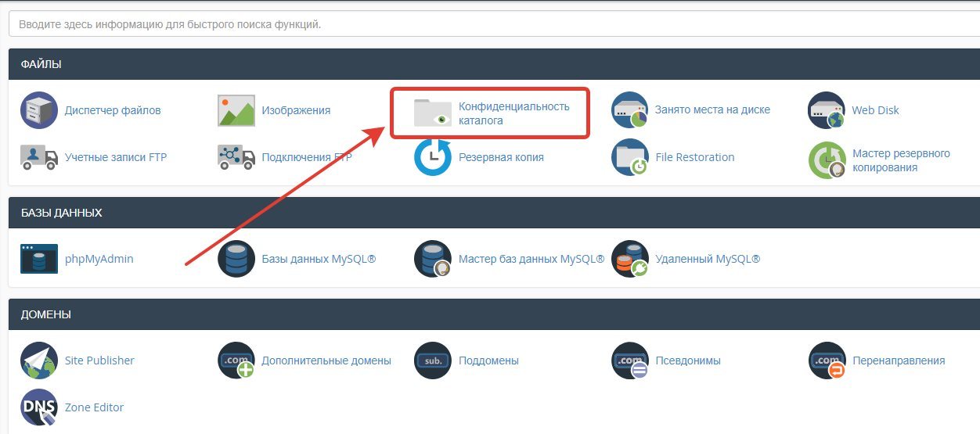Open the File Restoration link

coord(695,157)
